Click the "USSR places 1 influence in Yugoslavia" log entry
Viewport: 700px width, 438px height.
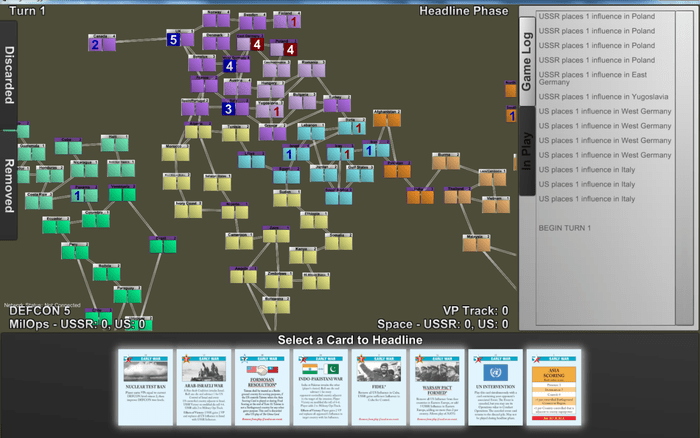point(605,96)
